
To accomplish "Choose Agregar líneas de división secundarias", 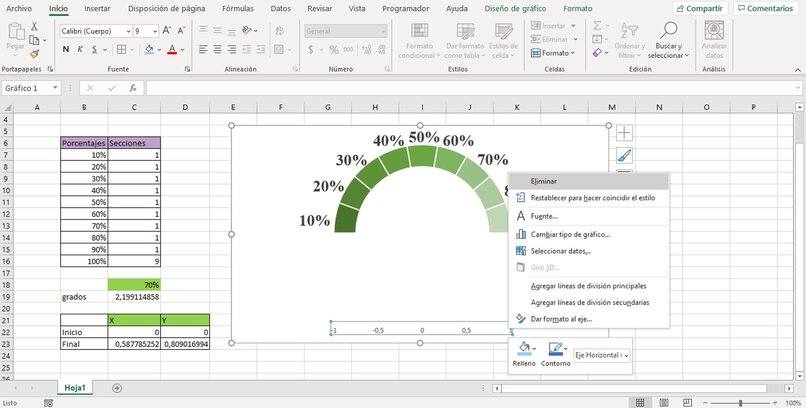I will tap(589, 303).
